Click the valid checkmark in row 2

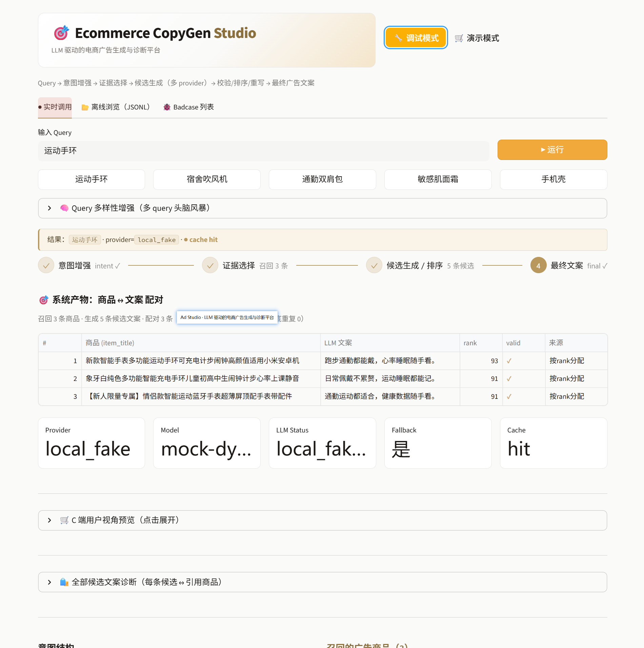(509, 379)
